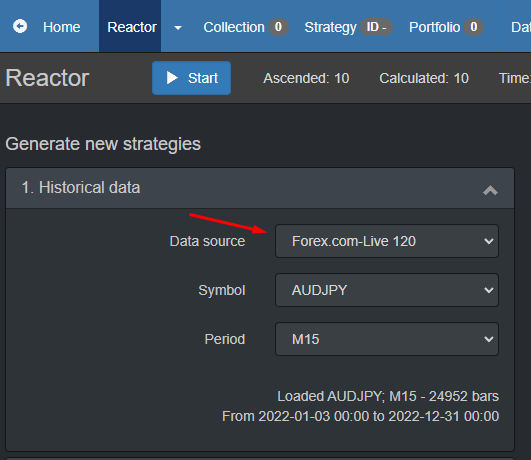The image size is (531, 460).
Task: Click the Historical data section header
Action: 260,188
